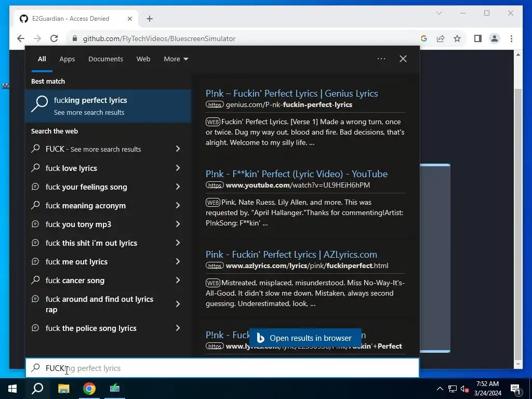The width and height of the screenshot is (532, 399).
Task: Click the Google icon in address bar
Action: (424, 38)
